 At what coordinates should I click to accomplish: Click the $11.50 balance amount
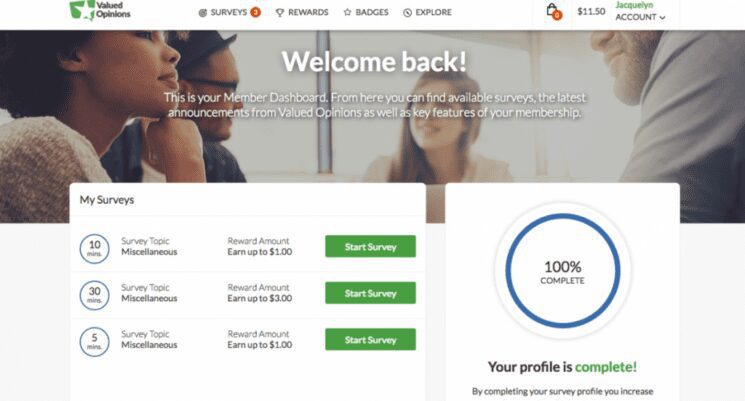pos(591,11)
